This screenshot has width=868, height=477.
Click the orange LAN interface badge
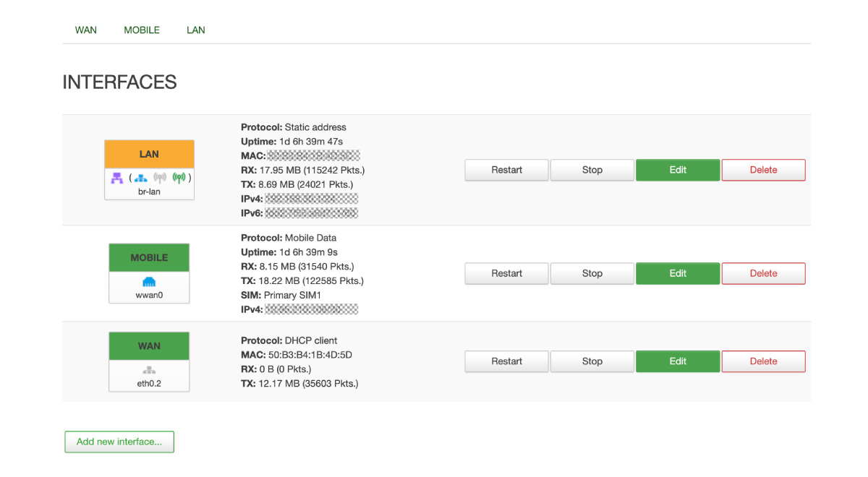[x=149, y=154]
